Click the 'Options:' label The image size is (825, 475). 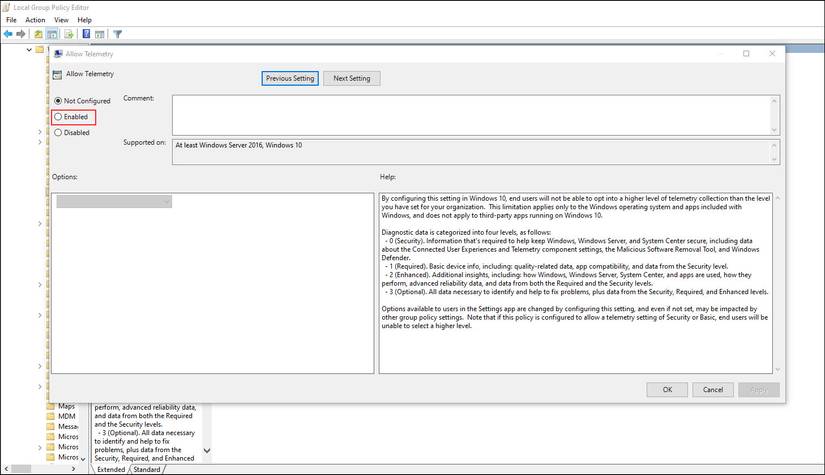pos(65,177)
